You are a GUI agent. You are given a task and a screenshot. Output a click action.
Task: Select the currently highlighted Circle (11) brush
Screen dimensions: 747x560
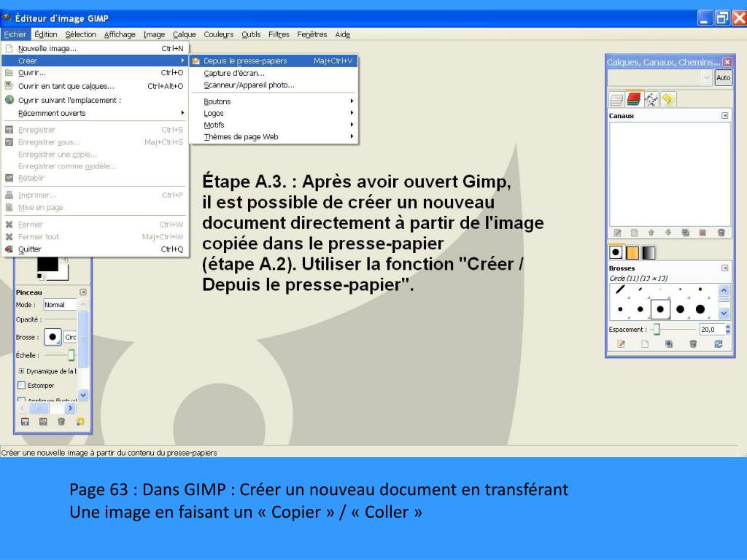[660, 309]
